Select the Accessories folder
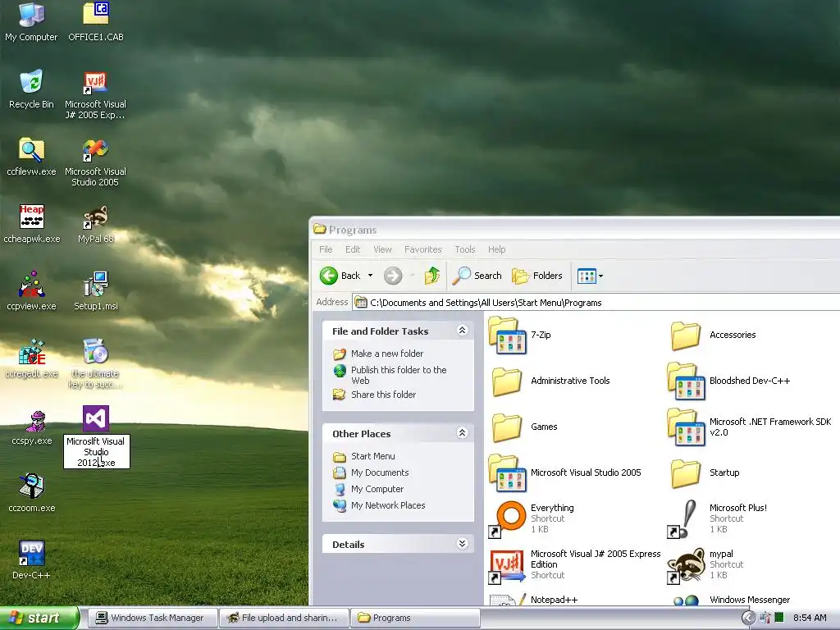 tap(713, 336)
